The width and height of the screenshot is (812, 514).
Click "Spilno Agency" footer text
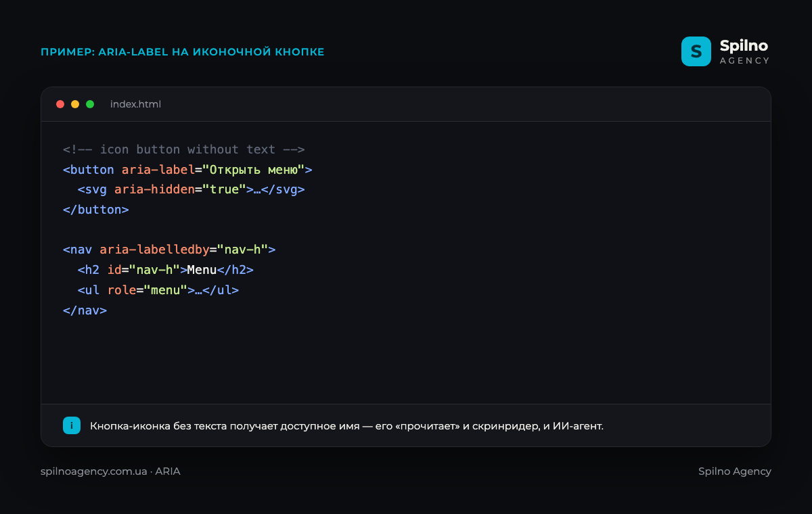tap(735, 471)
